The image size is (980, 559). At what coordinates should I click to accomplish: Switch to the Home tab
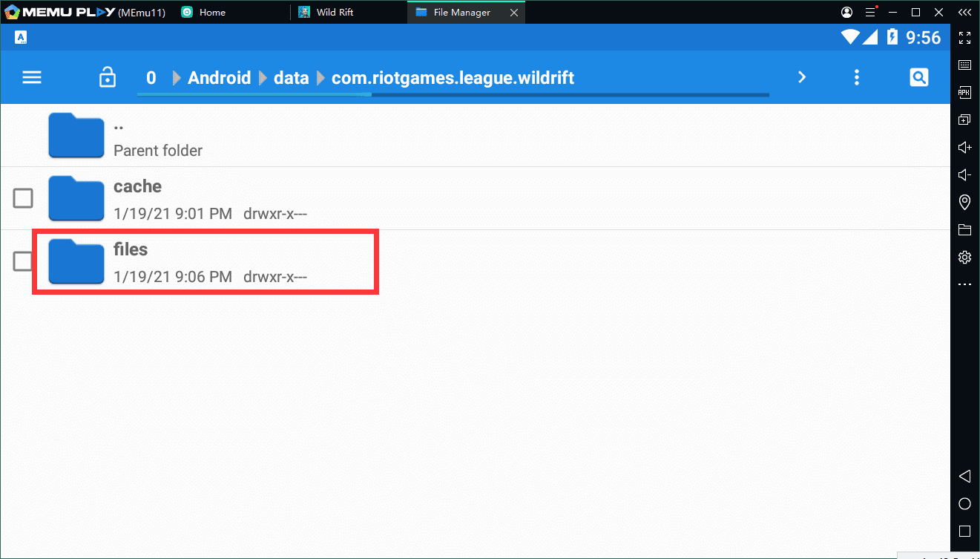tap(212, 13)
